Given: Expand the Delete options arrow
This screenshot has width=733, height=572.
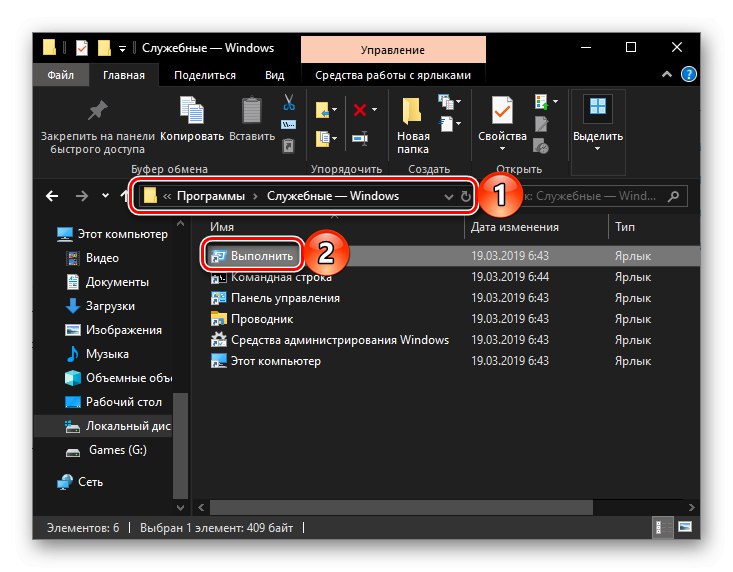Looking at the screenshot, I should tap(374, 110).
